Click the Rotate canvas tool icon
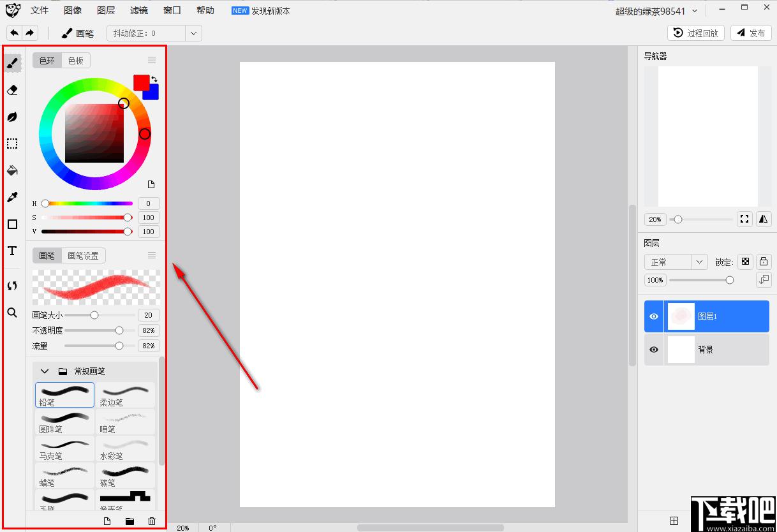Screen dimensions: 777x532 (12, 286)
